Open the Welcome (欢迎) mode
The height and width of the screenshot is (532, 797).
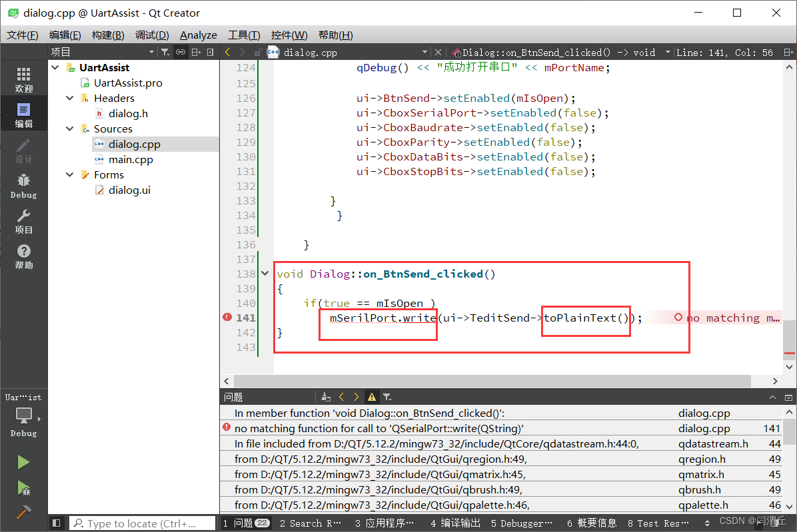[x=23, y=80]
